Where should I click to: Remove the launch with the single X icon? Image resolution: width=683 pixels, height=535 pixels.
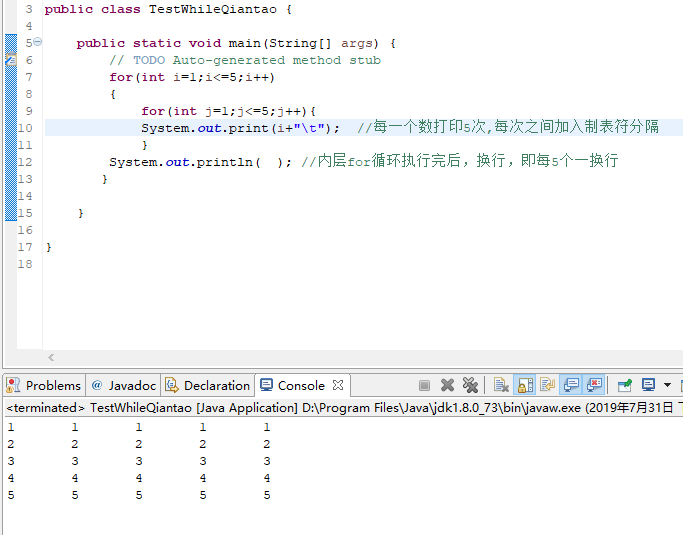click(447, 386)
